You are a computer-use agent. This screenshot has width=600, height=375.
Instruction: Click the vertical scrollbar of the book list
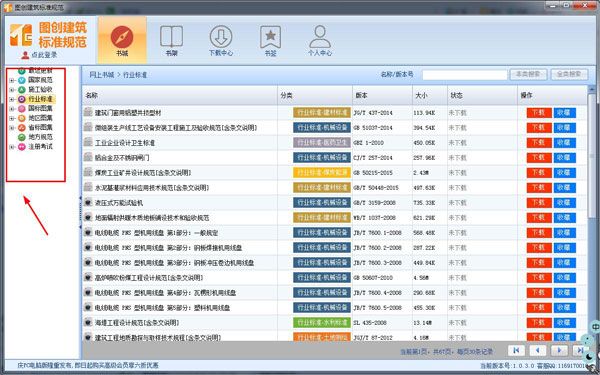(592, 155)
